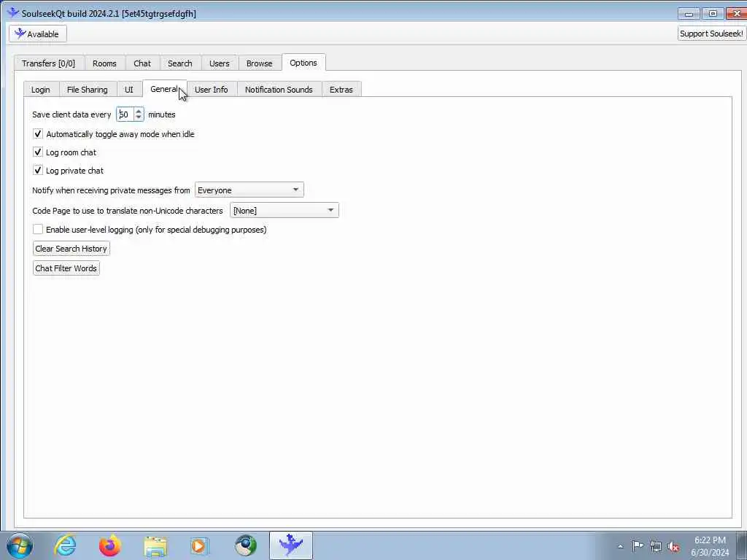
Task: Decrease save interval with down arrow
Action: click(x=138, y=117)
